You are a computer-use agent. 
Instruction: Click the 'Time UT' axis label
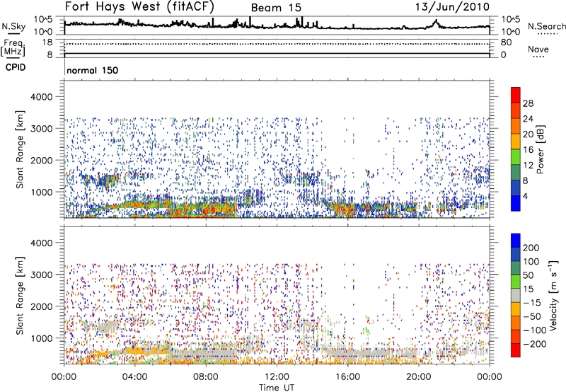pyautogui.click(x=277, y=388)
